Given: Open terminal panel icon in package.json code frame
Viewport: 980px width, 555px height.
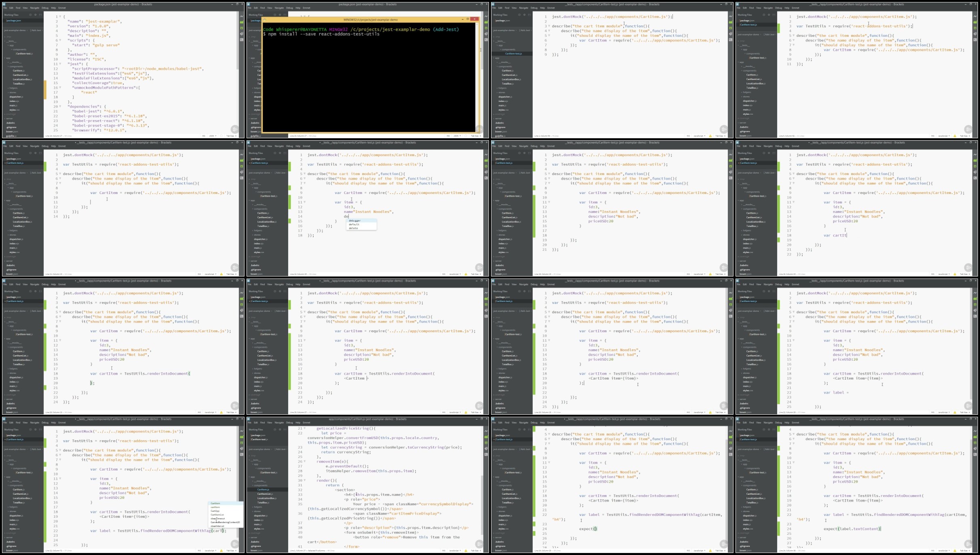Looking at the screenshot, I should point(242,40).
